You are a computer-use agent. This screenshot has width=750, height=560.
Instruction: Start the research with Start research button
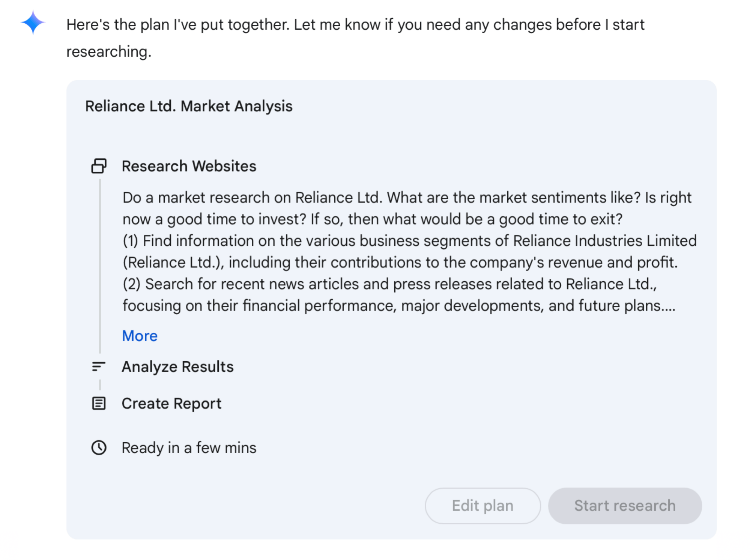(x=625, y=506)
